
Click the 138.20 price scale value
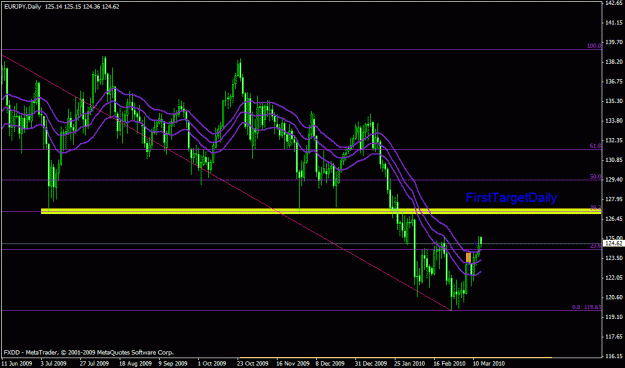click(x=614, y=62)
